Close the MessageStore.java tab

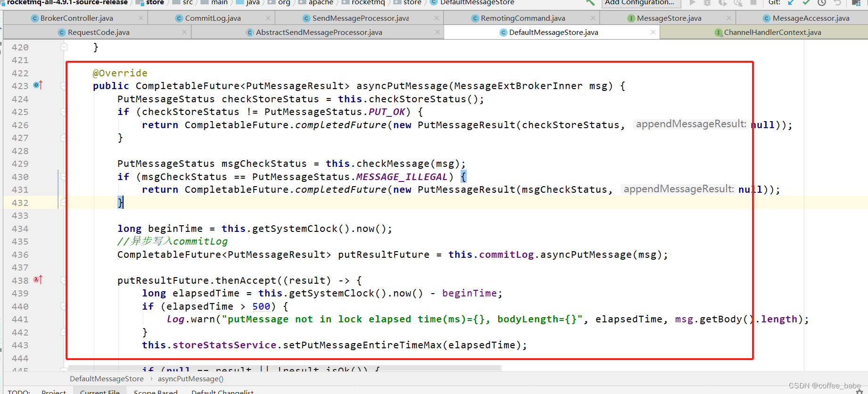point(729,18)
